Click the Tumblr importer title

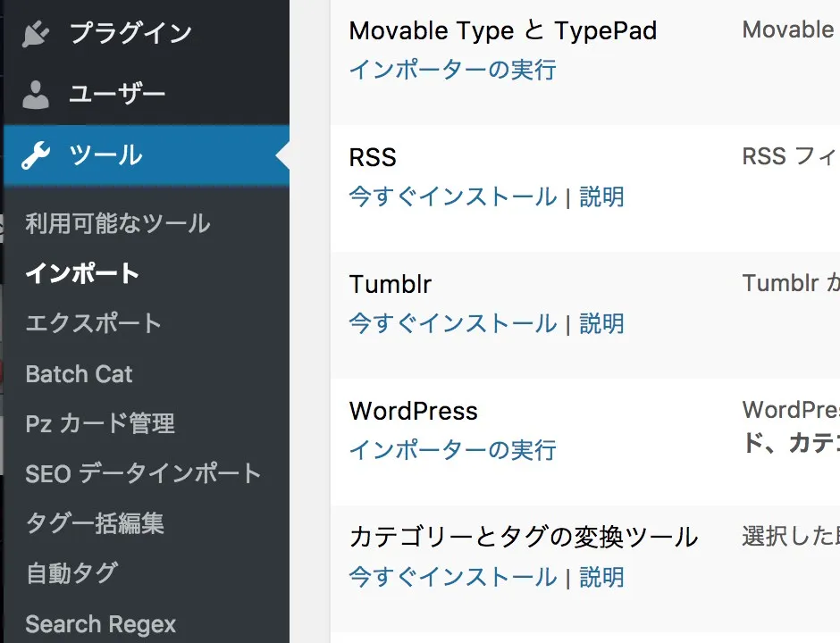(390, 284)
